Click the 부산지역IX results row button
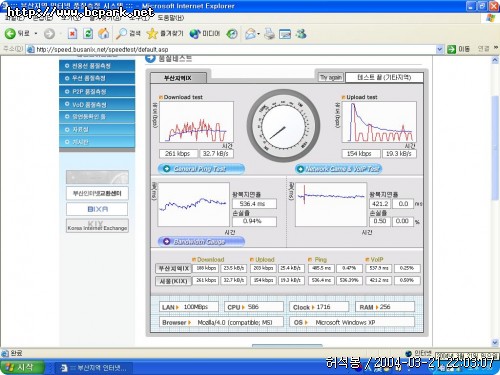This screenshot has height=375, width=500. coord(173,268)
